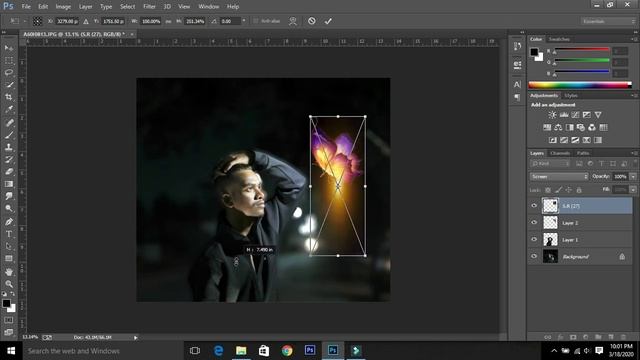Switch to the Channels tab
The height and width of the screenshot is (360, 640).
(560, 153)
